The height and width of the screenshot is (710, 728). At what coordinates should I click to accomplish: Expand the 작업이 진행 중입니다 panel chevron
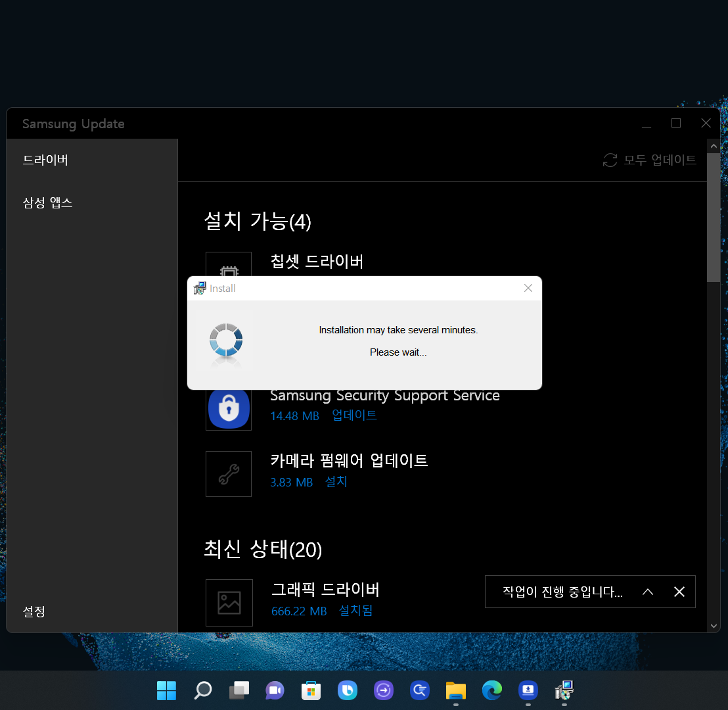coord(648,592)
